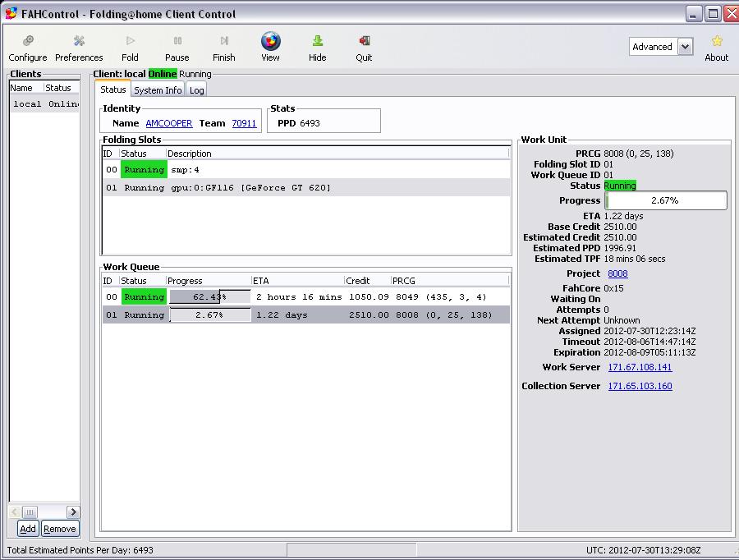The width and height of the screenshot is (739, 560).
Task: Click the 62.43% progress bar
Action: pyautogui.click(x=209, y=297)
